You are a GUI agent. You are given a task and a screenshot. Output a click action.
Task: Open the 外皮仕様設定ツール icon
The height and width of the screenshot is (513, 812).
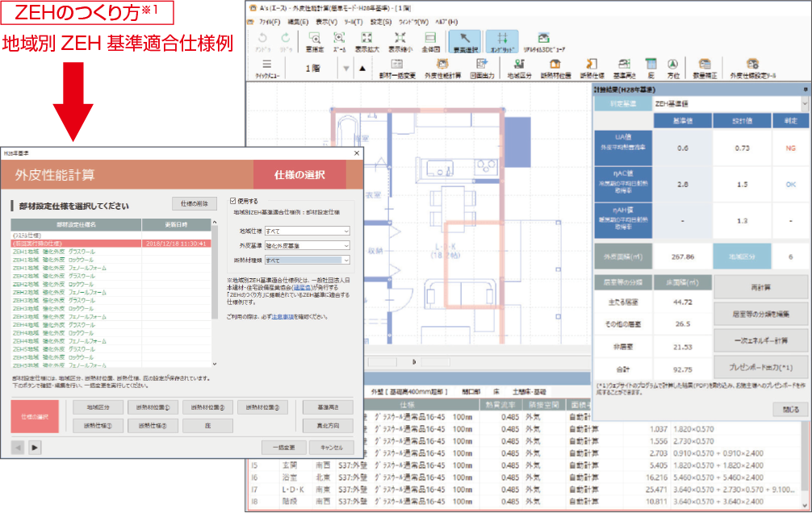click(752, 68)
